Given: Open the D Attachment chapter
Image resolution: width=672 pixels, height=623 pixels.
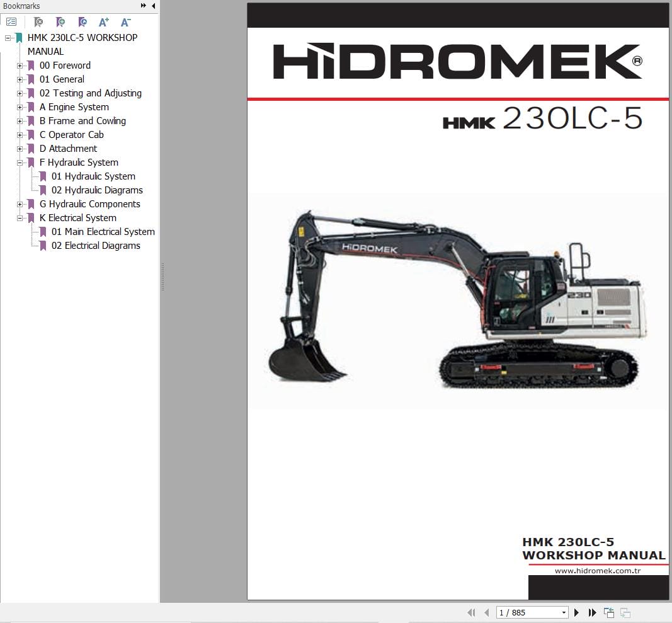Looking at the screenshot, I should 68,149.
